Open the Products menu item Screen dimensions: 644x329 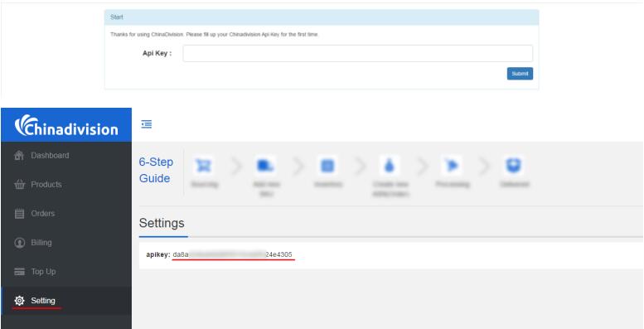coord(46,185)
